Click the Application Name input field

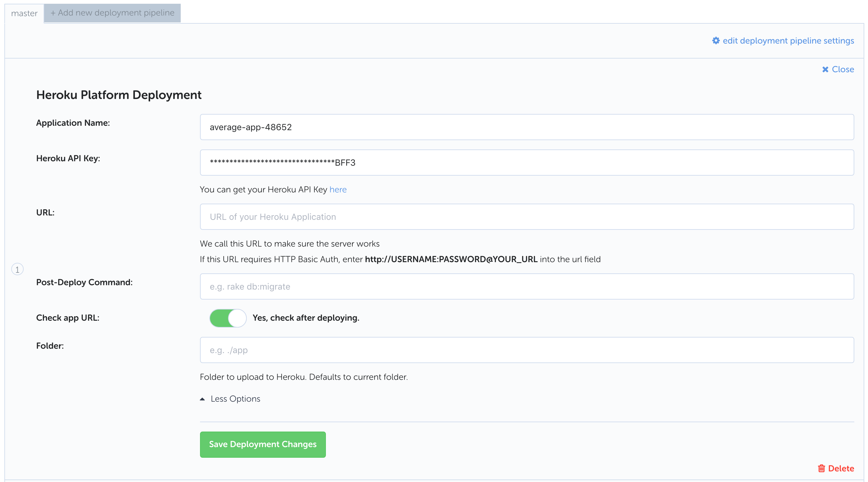527,127
